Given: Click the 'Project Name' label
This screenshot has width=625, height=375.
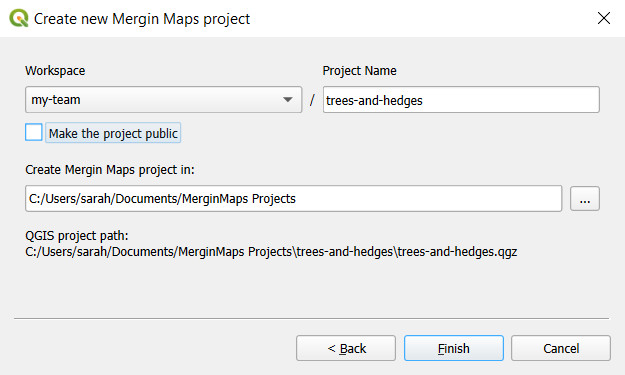Looking at the screenshot, I should [x=360, y=71].
